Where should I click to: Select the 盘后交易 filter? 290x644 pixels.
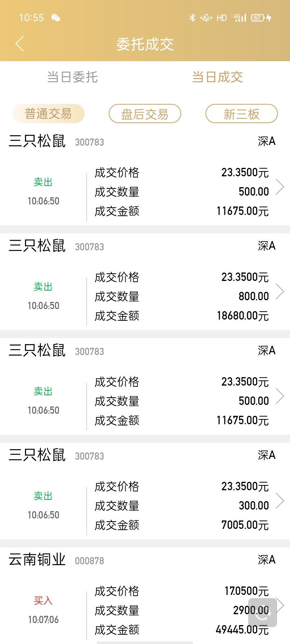coord(145,114)
